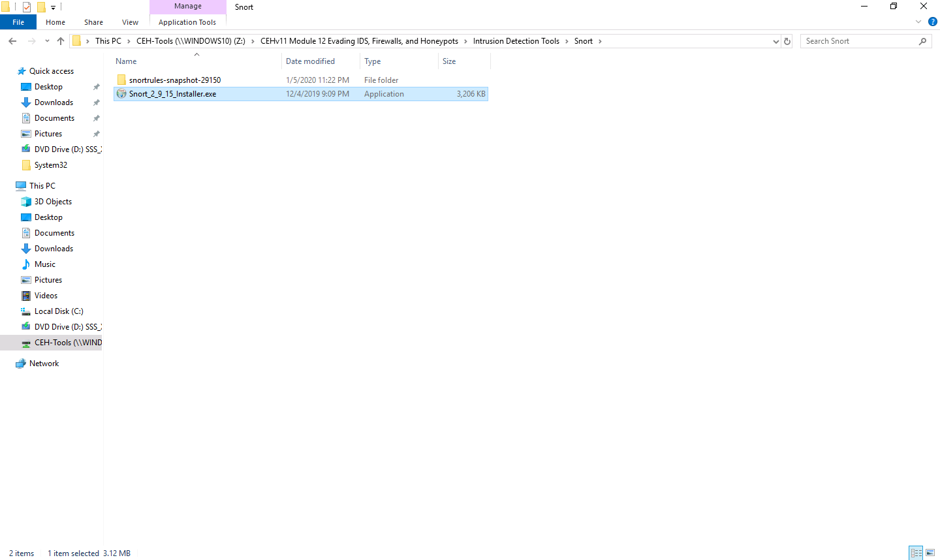Expand the chevron after This PC breadcrumb
The width and height of the screenshot is (940, 560).
129,41
